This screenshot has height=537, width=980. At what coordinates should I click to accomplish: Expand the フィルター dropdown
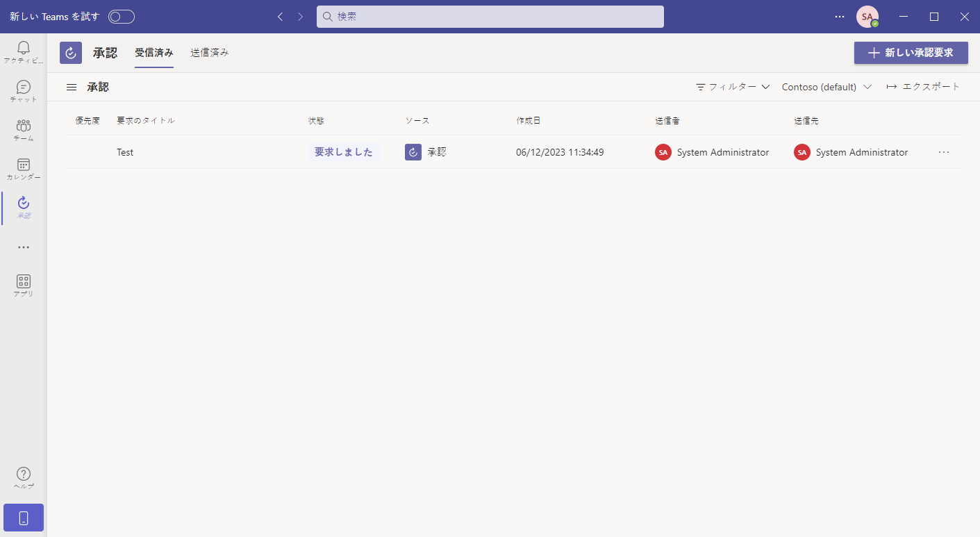coord(733,87)
